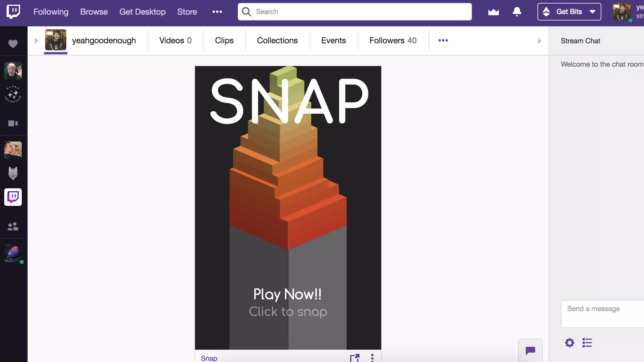The image size is (644, 362).
Task: Switch to the Clips tab
Action: tap(224, 41)
